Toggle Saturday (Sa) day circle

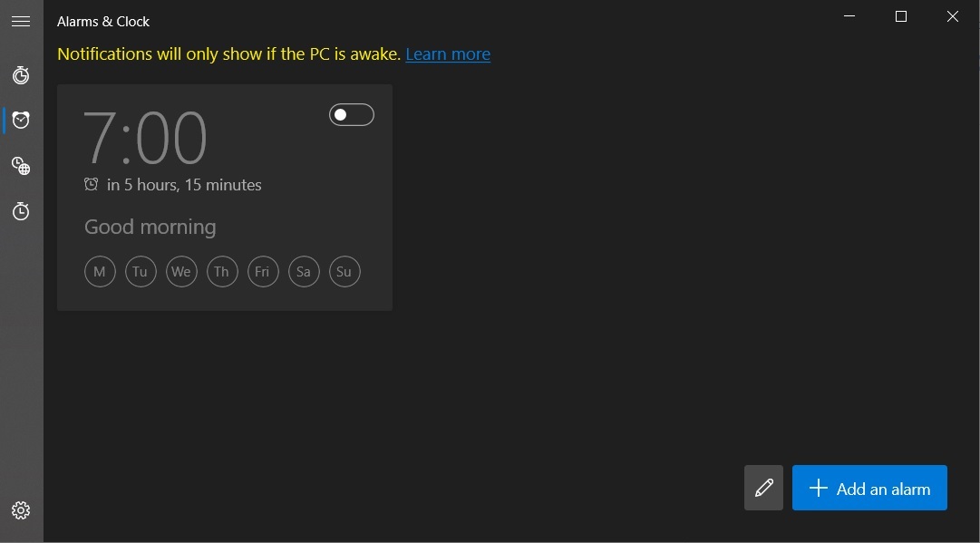(304, 272)
